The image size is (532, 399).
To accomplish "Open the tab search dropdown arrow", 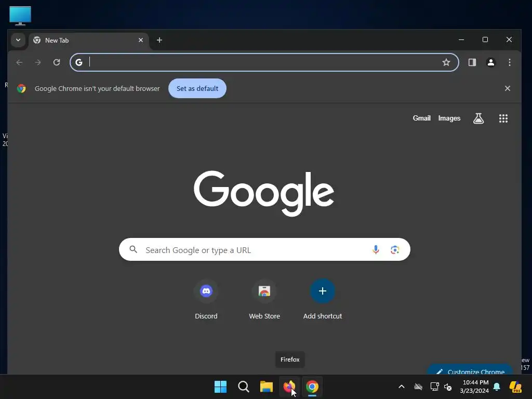I will [x=18, y=40].
